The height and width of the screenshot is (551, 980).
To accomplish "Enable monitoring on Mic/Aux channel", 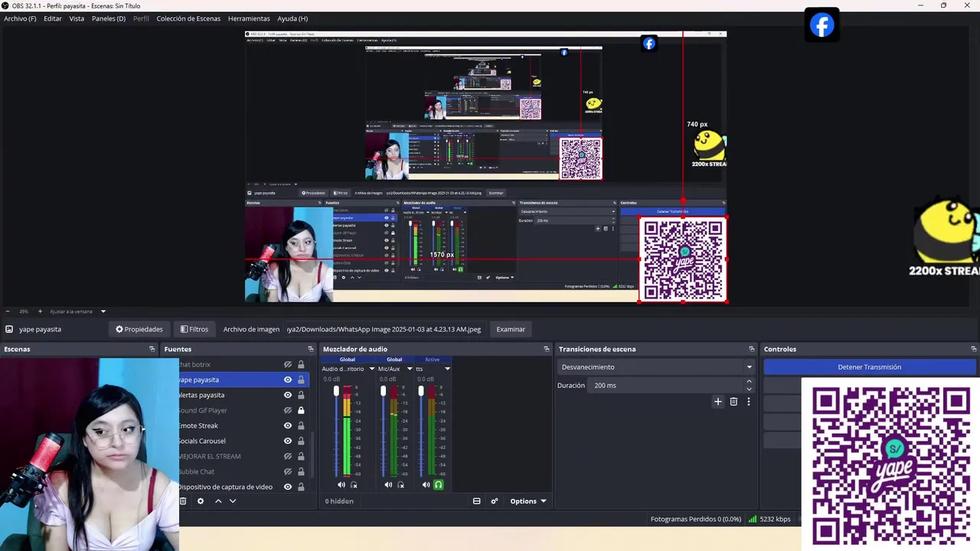I will pos(400,484).
